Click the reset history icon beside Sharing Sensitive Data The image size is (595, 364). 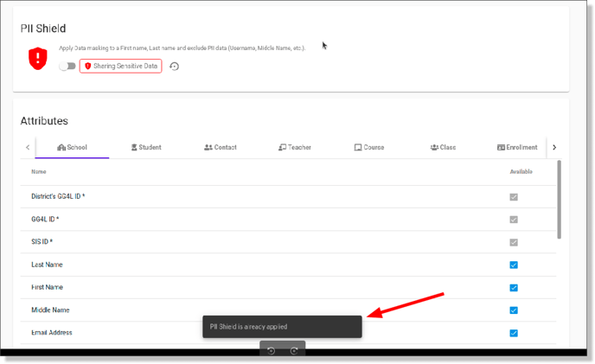(174, 67)
